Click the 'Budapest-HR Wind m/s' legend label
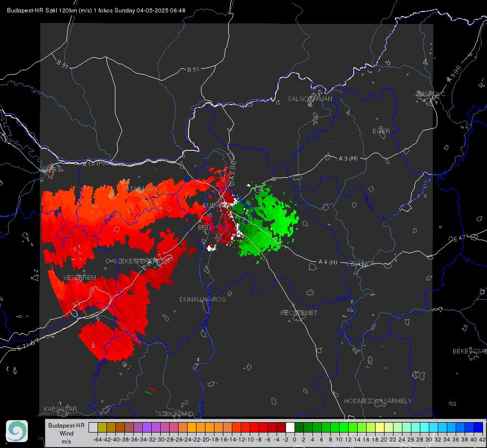This screenshot has height=448, width=487. coord(67,433)
